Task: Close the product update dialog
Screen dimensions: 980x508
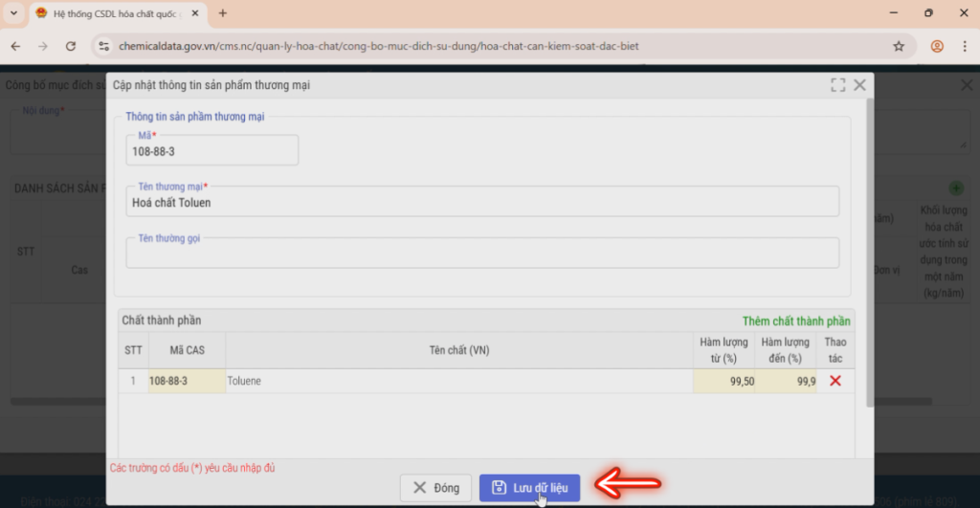Action: pos(860,85)
